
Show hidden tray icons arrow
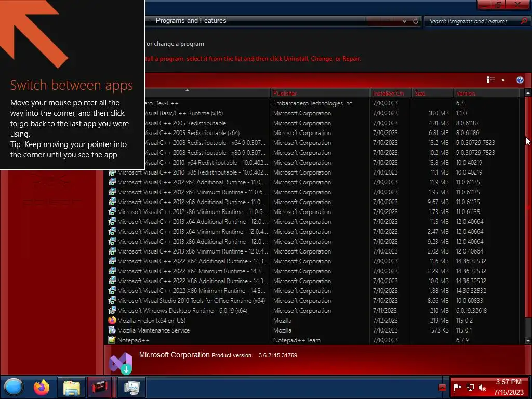click(442, 388)
